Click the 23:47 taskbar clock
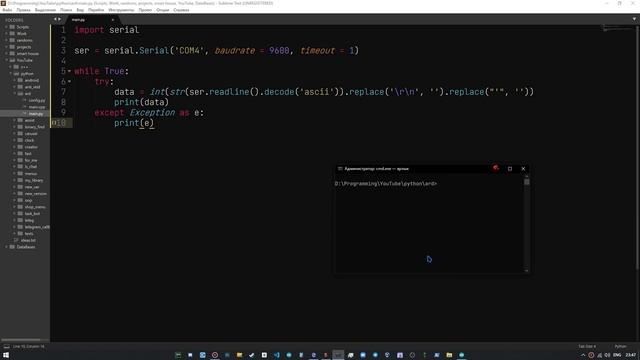 [631, 355]
